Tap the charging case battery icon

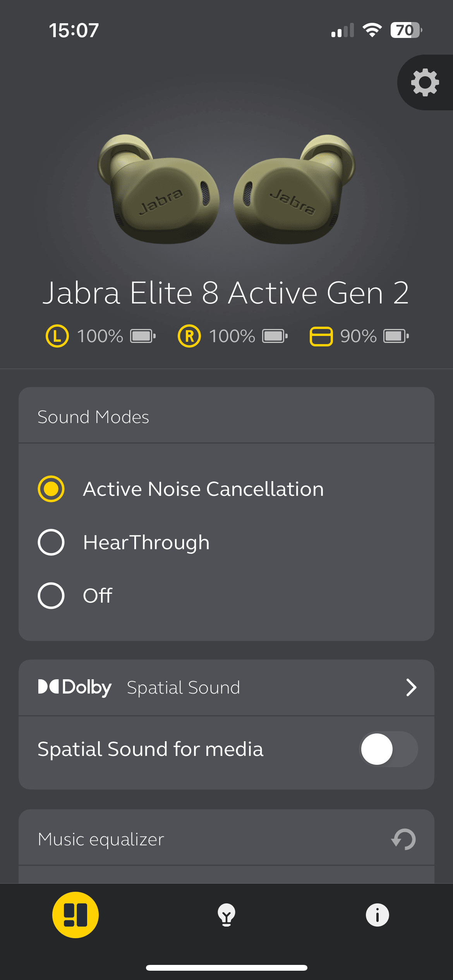(x=321, y=336)
